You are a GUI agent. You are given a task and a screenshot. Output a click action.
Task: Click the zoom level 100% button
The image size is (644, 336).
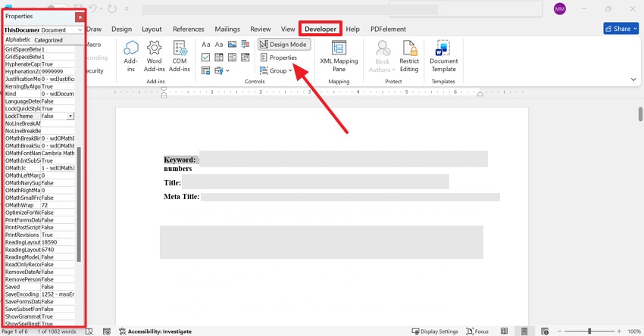633,331
